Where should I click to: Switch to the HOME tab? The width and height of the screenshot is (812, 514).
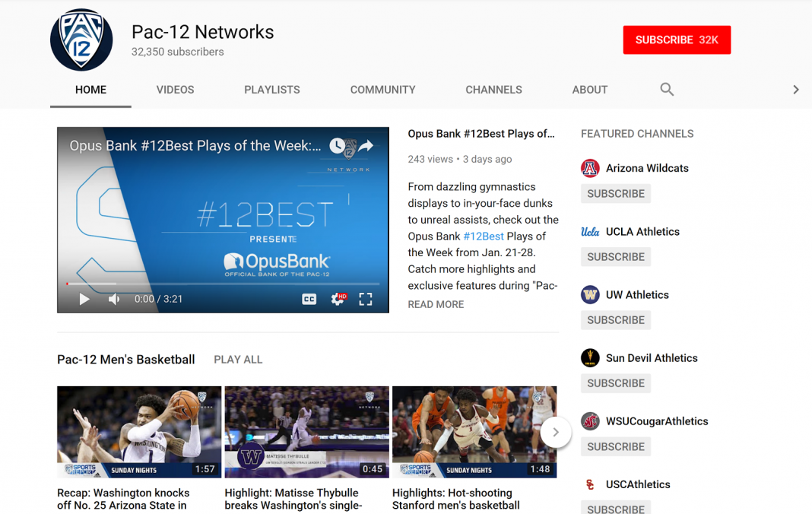pyautogui.click(x=90, y=90)
